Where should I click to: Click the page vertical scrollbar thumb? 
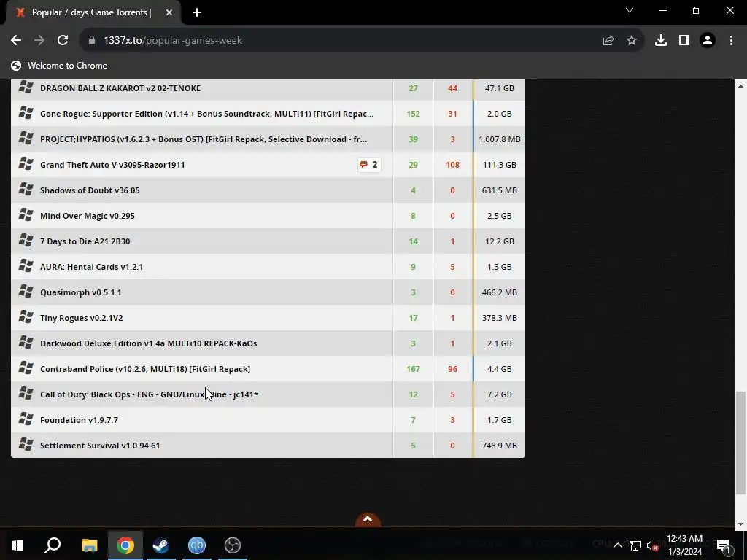[x=740, y=443]
